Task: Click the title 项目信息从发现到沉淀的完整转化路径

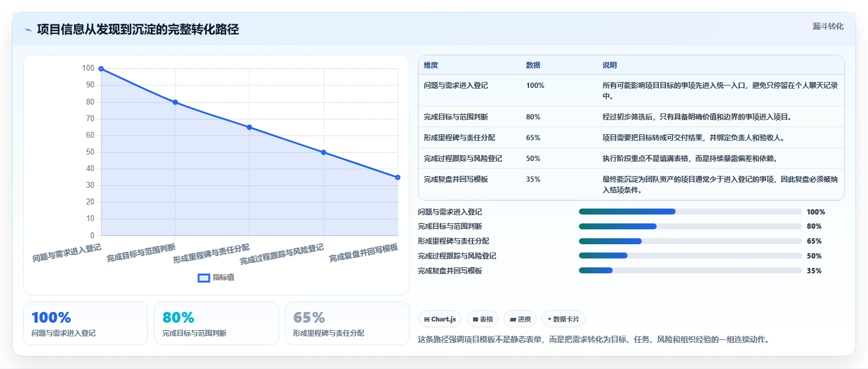Action: tap(138, 30)
